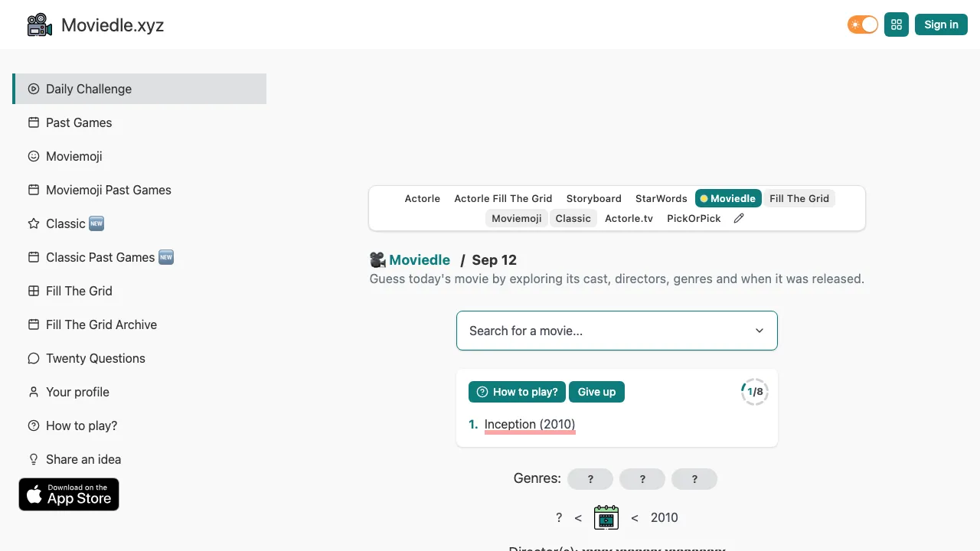Switch to the Actorle Fill The Grid tab

[x=503, y=198]
